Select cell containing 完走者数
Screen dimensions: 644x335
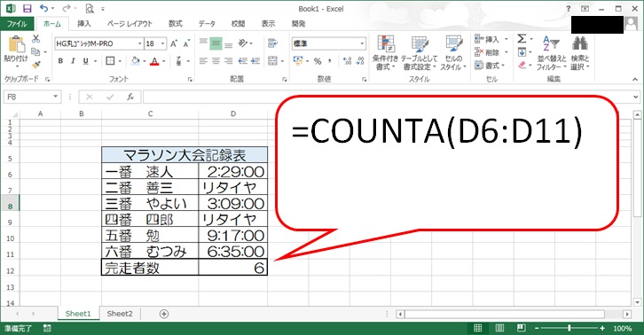click(150, 268)
